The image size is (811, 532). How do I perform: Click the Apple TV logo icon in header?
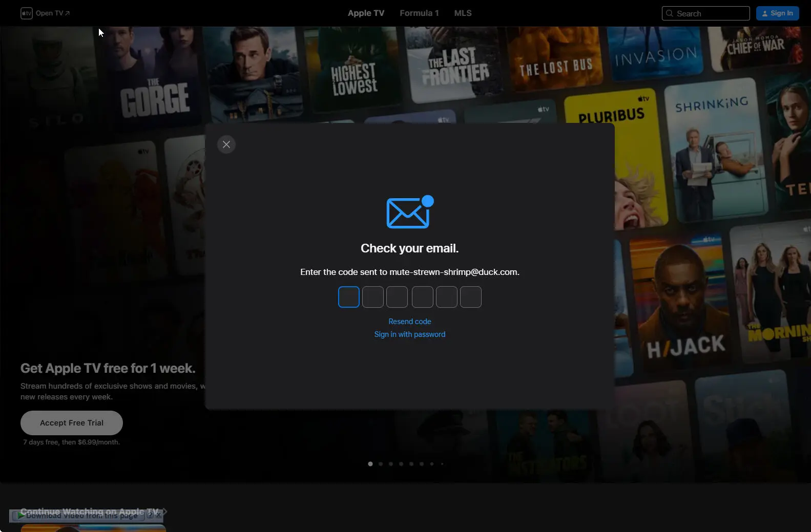(27, 13)
